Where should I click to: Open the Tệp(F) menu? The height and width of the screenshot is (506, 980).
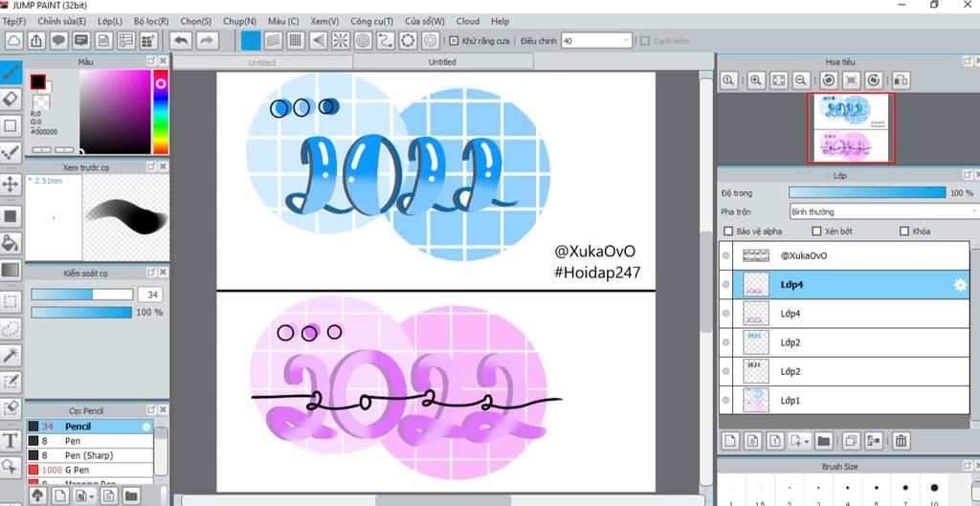13,21
